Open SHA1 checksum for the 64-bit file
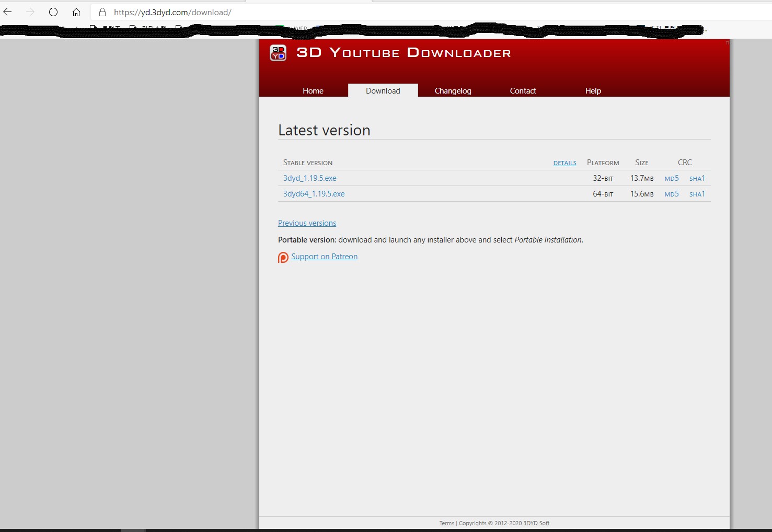The width and height of the screenshot is (772, 532). point(697,194)
